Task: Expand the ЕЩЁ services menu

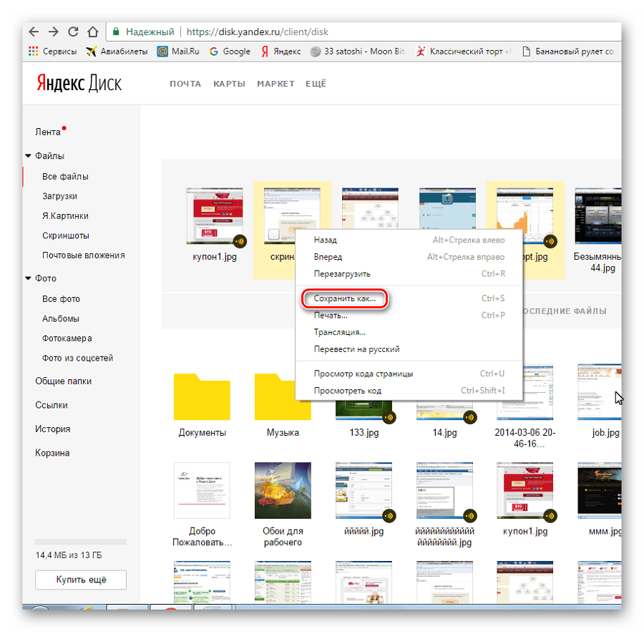Action: coord(316,84)
